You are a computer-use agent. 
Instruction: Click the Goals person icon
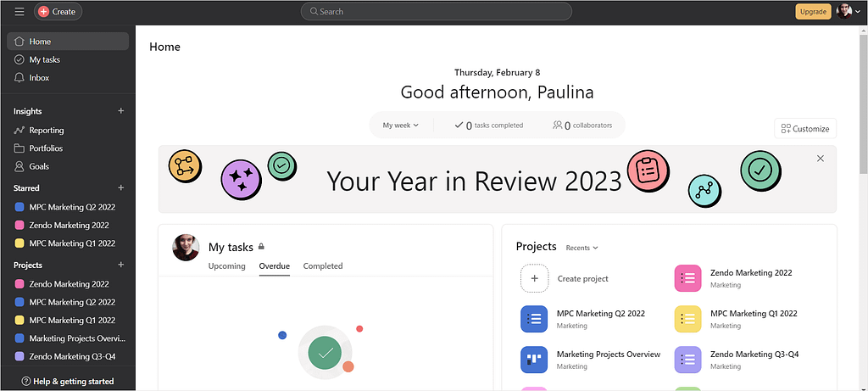click(19, 167)
